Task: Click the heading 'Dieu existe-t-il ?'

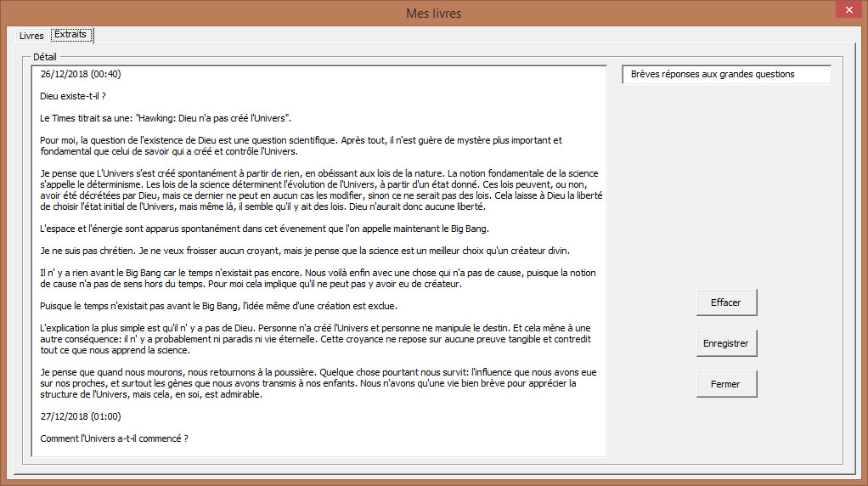Action: [73, 96]
